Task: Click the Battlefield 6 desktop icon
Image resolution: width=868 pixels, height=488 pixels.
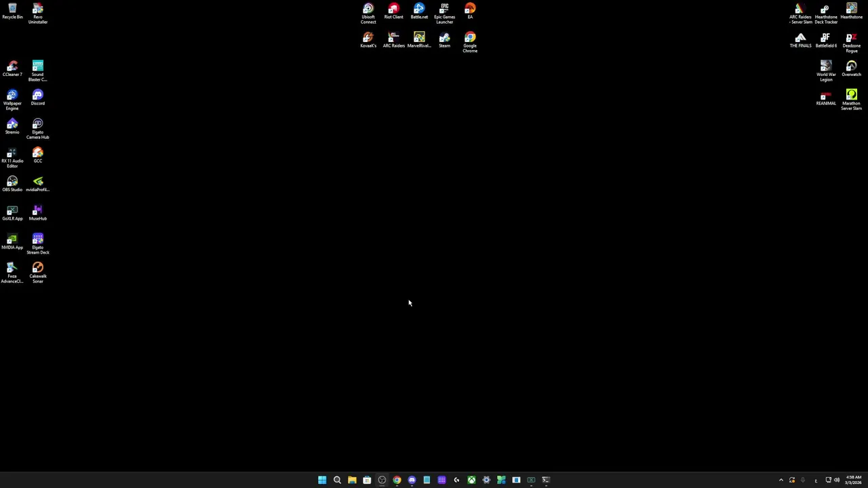Action: point(826,40)
